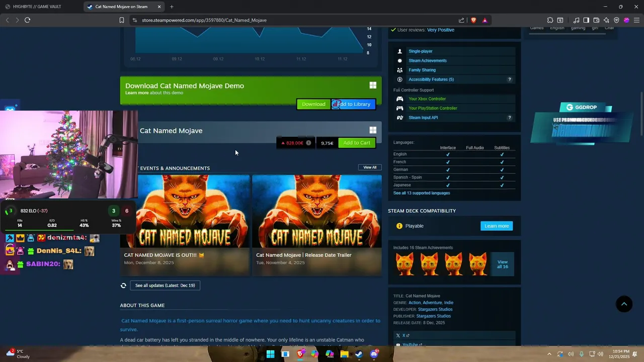Click the question mark beside Steam Input API
This screenshot has height=362, width=644.
[x=509, y=118]
